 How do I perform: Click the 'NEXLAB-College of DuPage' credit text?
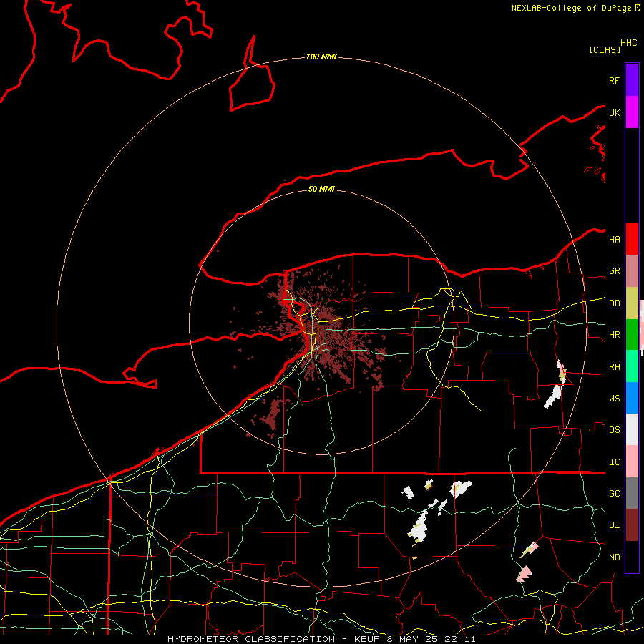pyautogui.click(x=571, y=8)
